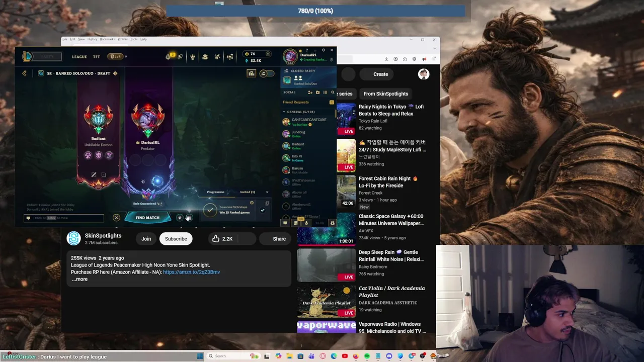
Task: Click the new folder icon in Social
Action: pos(317,93)
